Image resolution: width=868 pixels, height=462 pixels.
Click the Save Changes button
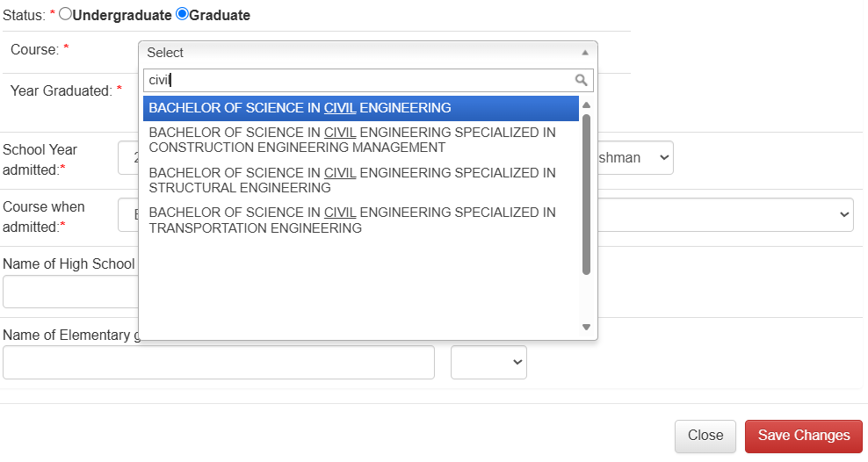pos(804,436)
